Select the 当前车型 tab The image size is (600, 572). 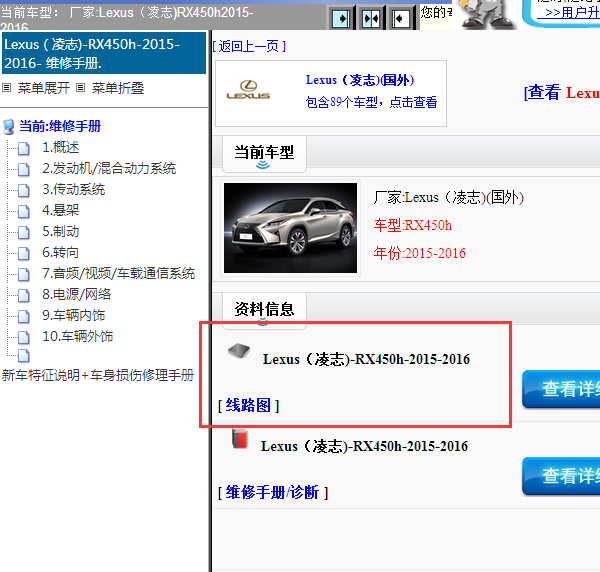pyautogui.click(x=264, y=153)
